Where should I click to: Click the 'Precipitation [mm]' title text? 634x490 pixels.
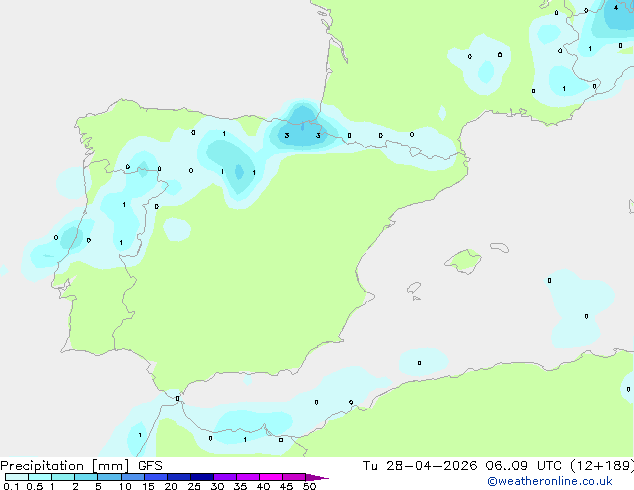(65, 466)
